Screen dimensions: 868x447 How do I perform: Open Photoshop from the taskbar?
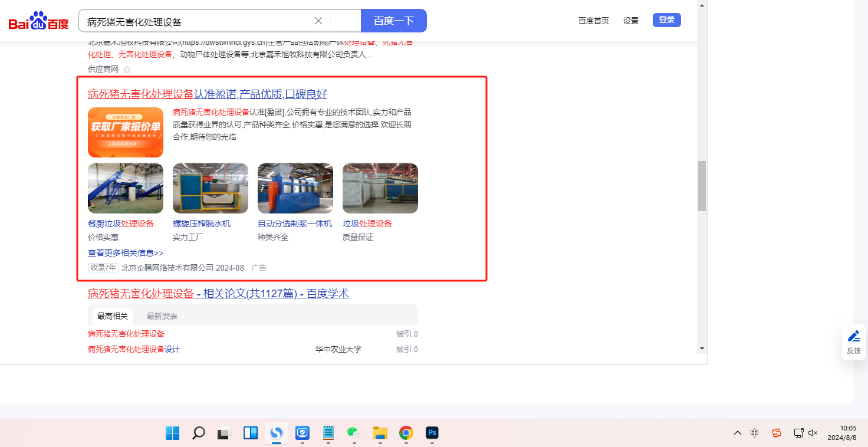pyautogui.click(x=432, y=433)
